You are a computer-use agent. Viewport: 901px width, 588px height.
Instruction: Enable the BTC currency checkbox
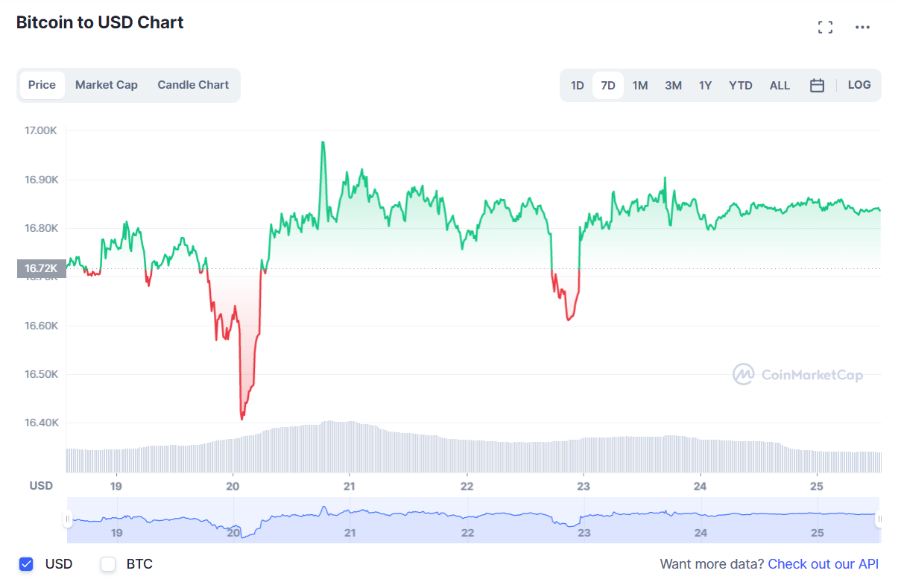tap(108, 564)
